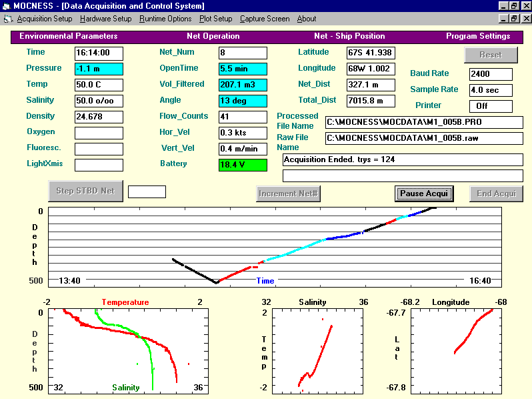Select the Pressure value -1.1 m
532x399 pixels.
tap(99, 69)
